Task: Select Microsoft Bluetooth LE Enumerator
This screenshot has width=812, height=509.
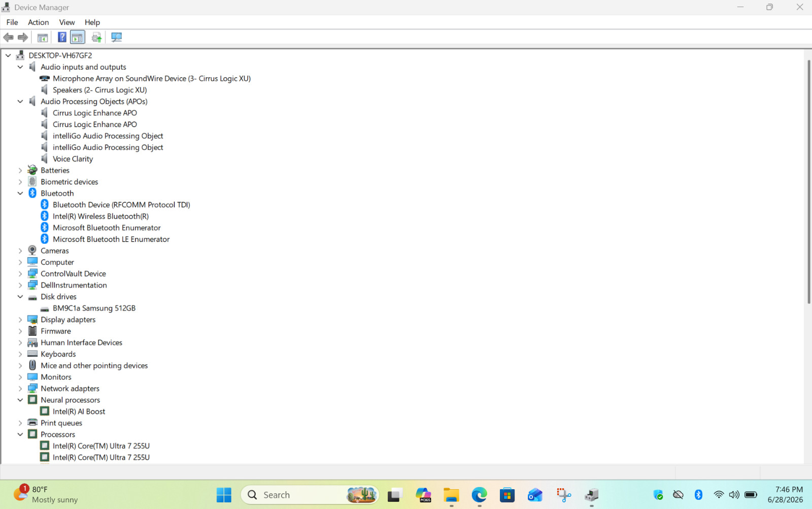Action: tap(111, 239)
